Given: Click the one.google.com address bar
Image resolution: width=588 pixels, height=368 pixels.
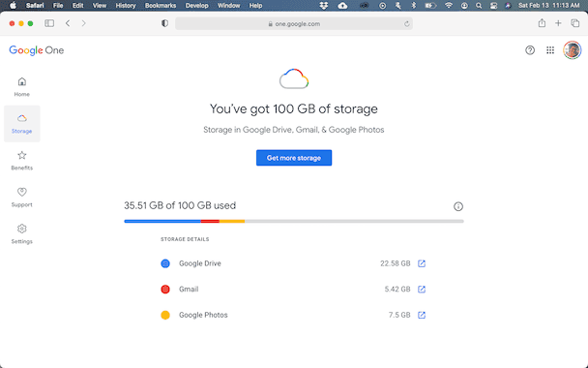Looking at the screenshot, I should coord(294,23).
